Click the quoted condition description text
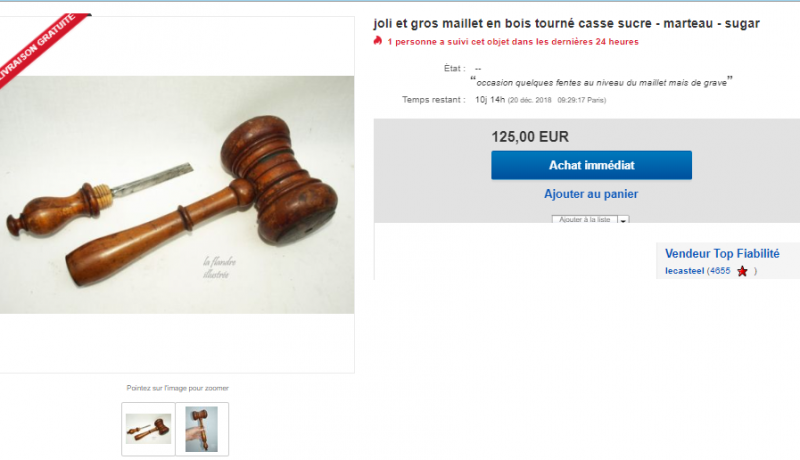This screenshot has height=460, width=800. tap(602, 82)
